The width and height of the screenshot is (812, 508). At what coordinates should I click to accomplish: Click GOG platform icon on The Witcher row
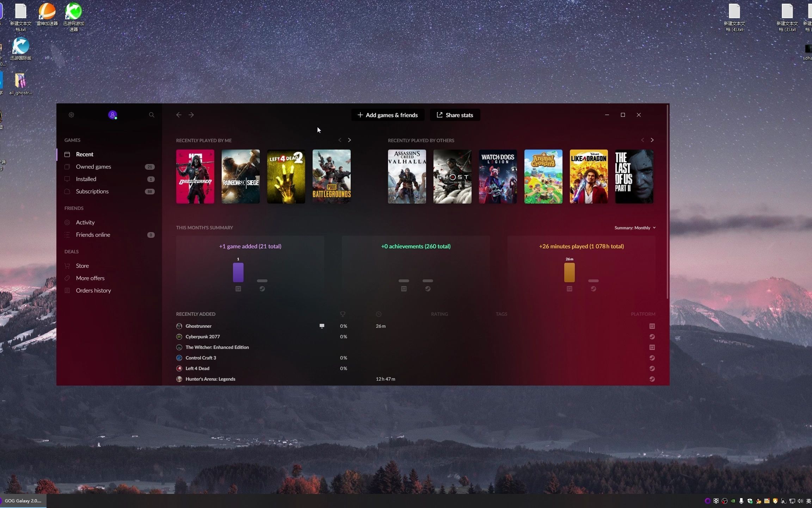tap(652, 347)
